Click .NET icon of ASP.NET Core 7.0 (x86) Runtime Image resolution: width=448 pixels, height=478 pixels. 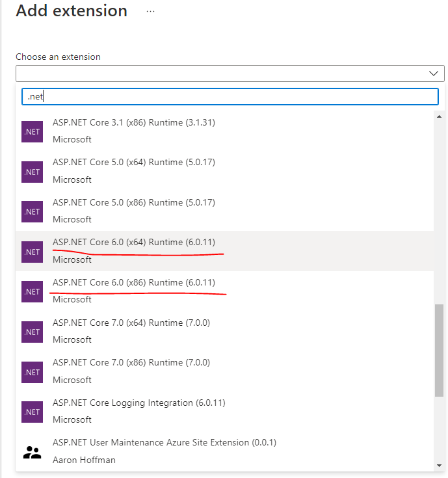(x=32, y=372)
